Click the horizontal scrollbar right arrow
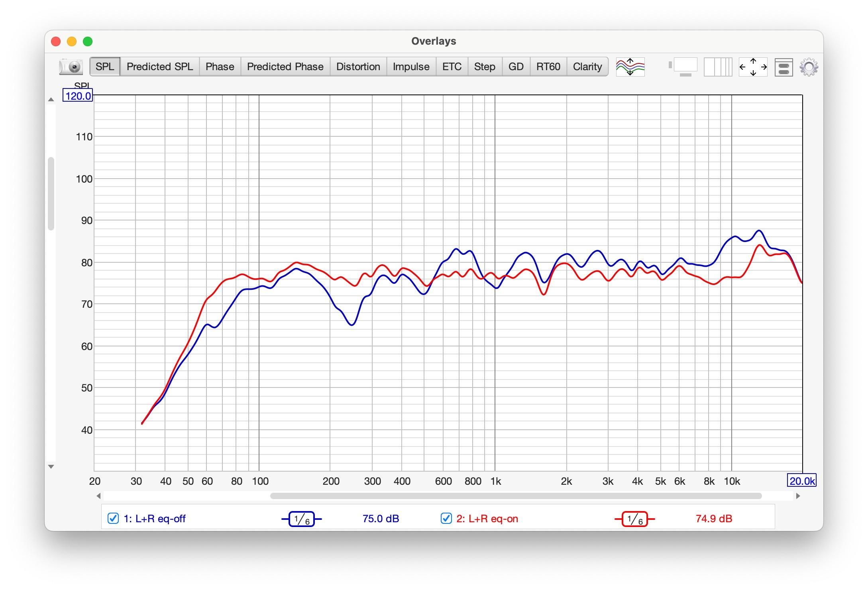The height and width of the screenshot is (590, 868). [x=799, y=496]
